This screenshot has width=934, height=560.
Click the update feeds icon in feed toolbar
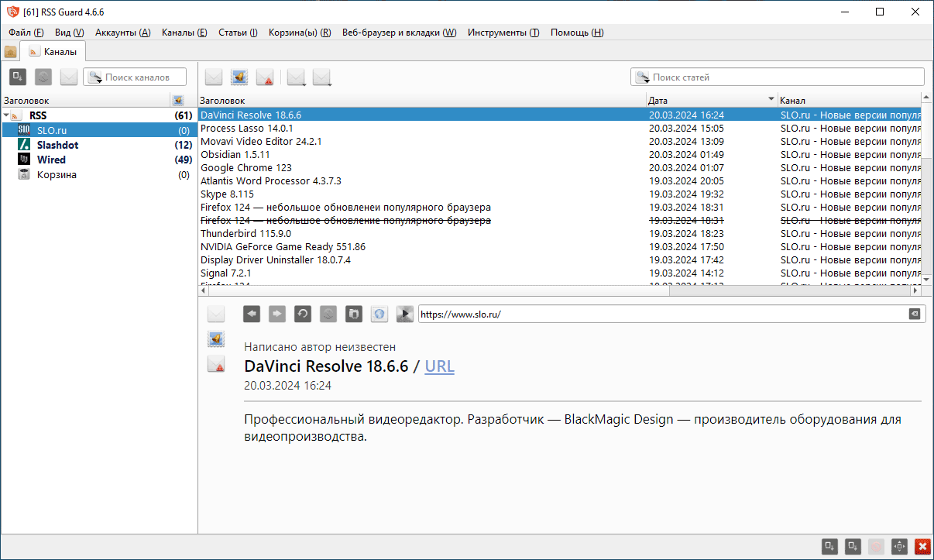pos(43,77)
